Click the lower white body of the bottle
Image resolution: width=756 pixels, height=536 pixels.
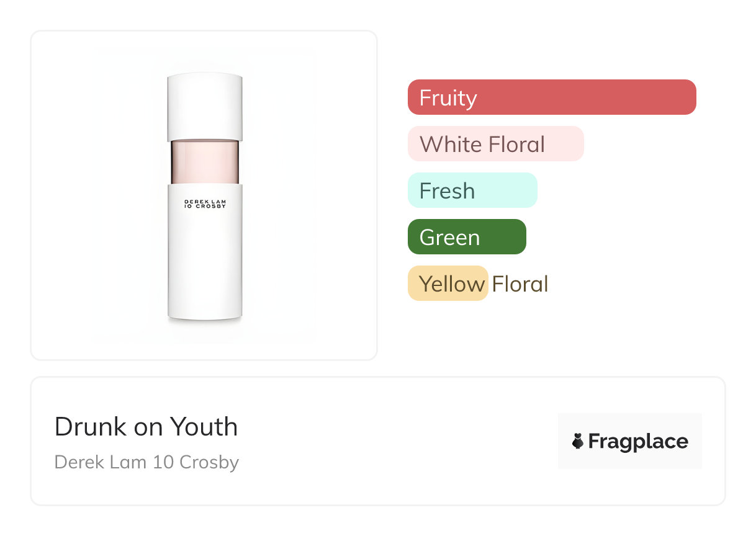[x=205, y=267]
